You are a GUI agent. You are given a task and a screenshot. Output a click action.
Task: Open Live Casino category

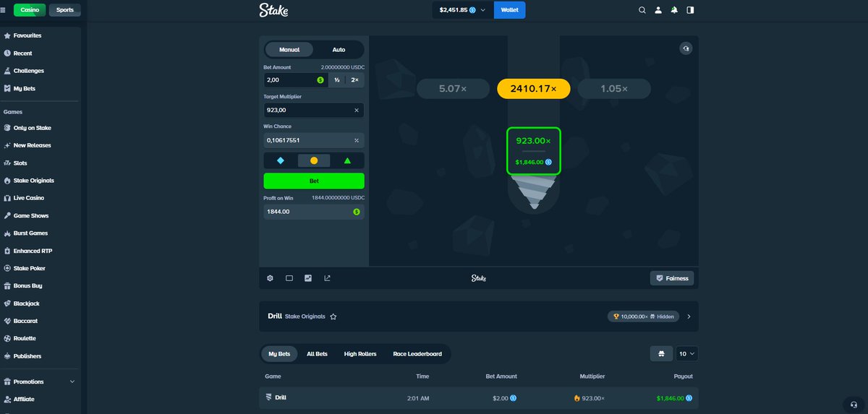[29, 198]
